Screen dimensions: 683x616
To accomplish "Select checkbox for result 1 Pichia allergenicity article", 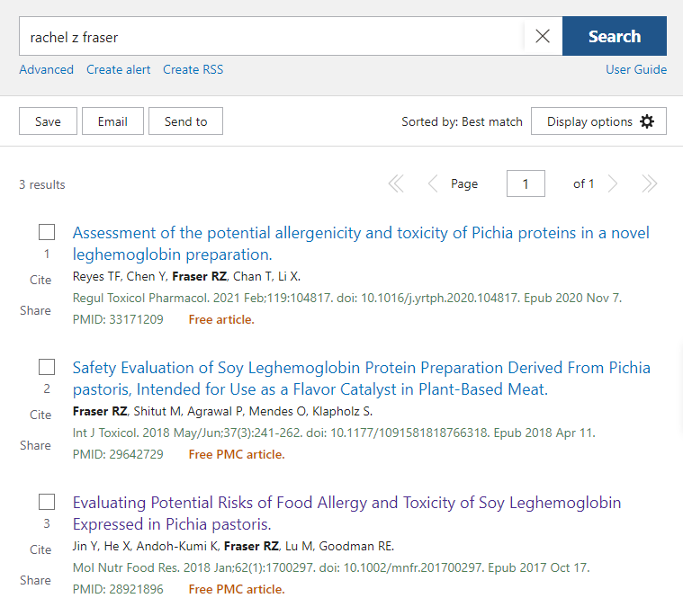I will (47, 232).
